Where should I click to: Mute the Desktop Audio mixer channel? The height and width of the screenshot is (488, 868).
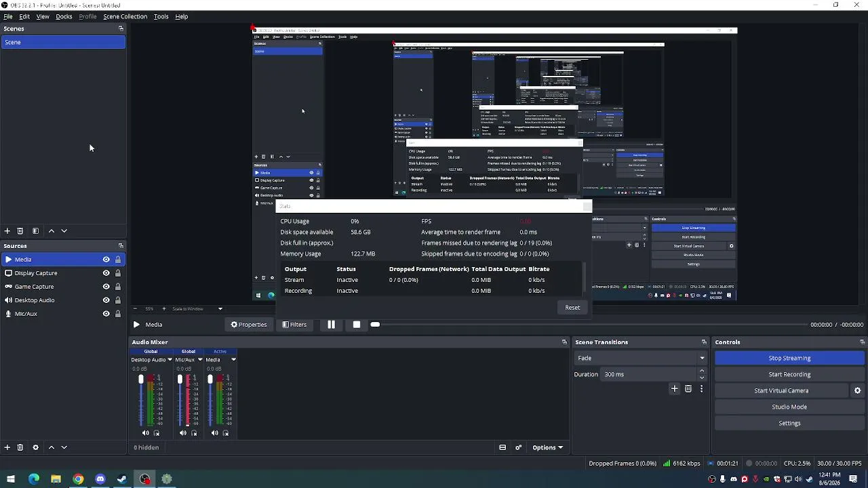[145, 433]
